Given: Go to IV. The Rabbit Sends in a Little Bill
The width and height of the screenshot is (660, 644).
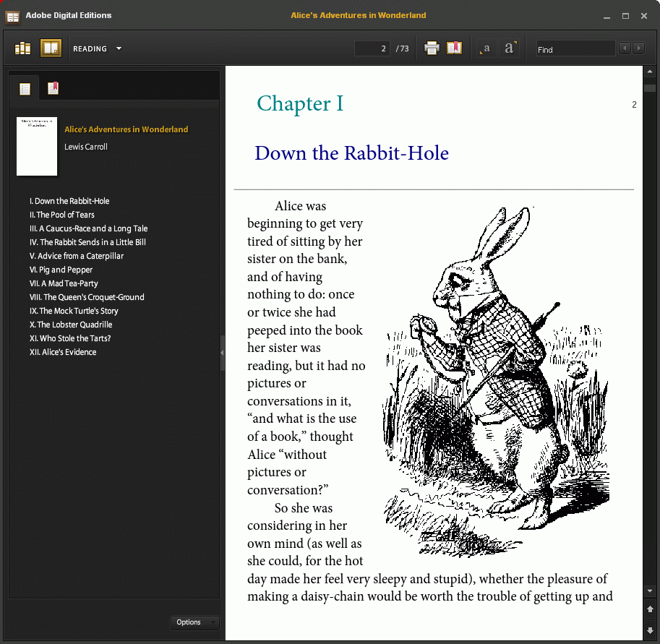Looking at the screenshot, I should [87, 242].
